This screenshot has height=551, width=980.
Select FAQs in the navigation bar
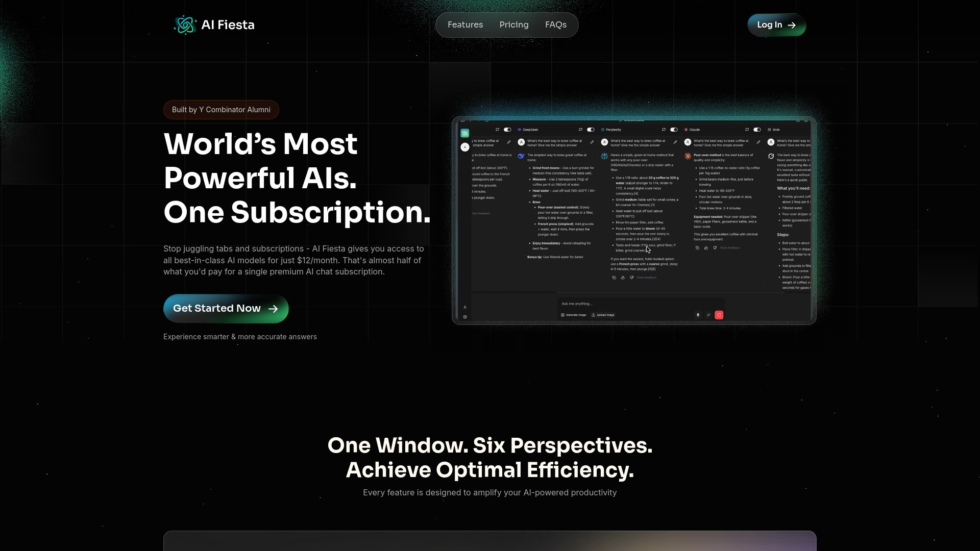point(556,24)
